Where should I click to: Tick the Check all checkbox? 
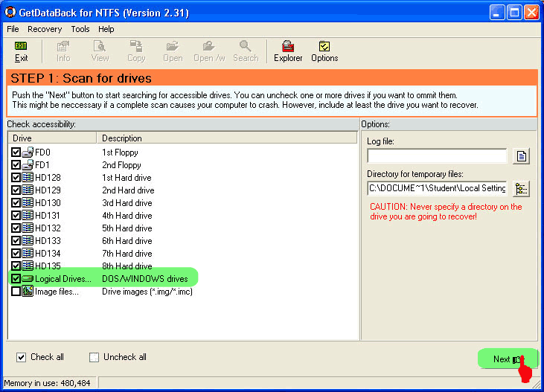pos(21,357)
